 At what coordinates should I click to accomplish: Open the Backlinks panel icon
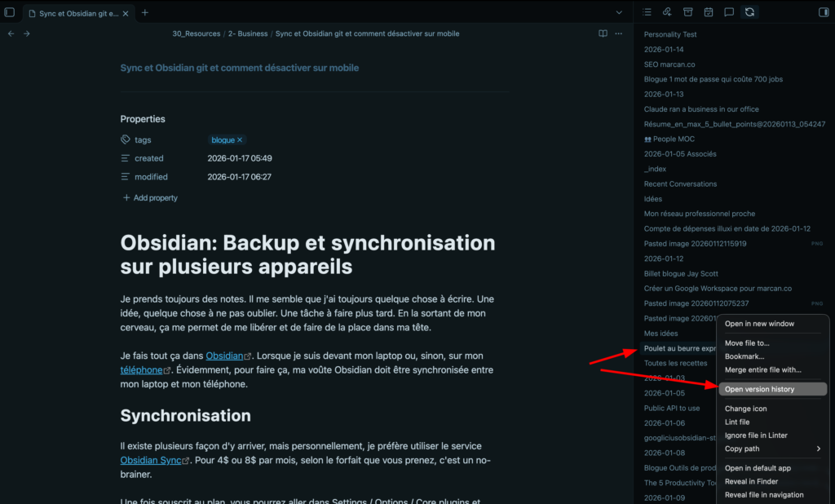[x=667, y=12]
